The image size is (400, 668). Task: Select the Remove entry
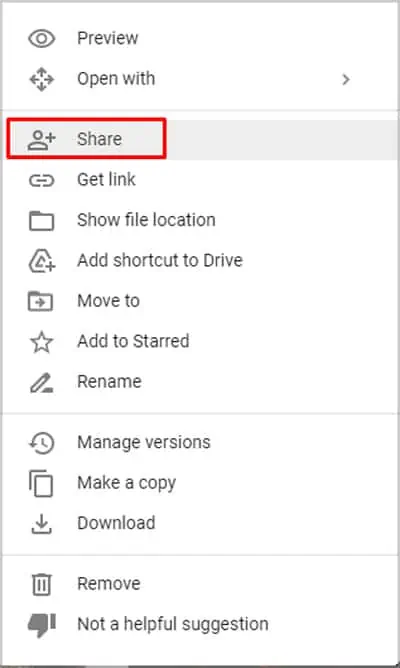tap(200, 584)
